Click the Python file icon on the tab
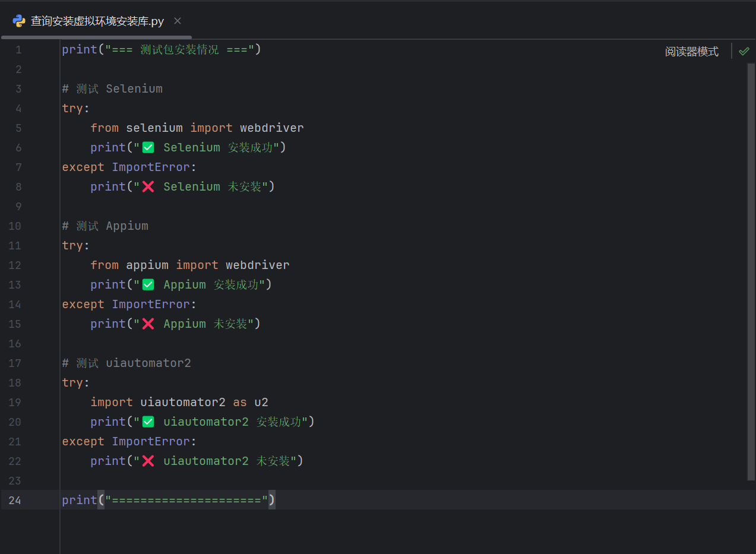Screen dimensions: 756x554 [x=18, y=21]
